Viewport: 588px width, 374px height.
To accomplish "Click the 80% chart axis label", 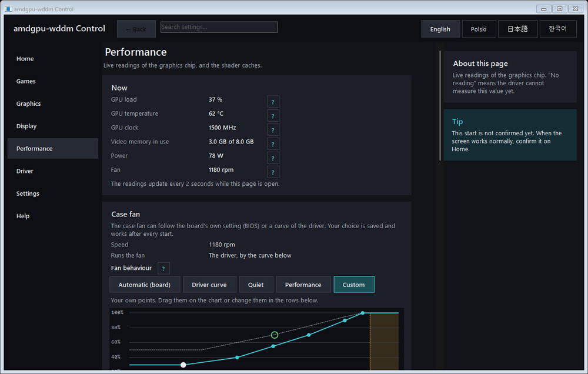I will 116,328.
